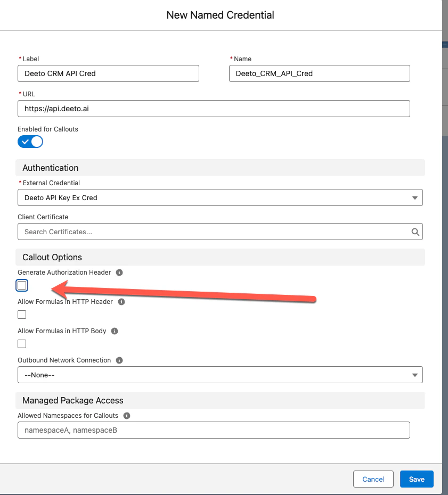448x495 pixels.
Task: Click the Label input field
Action: 108,73
